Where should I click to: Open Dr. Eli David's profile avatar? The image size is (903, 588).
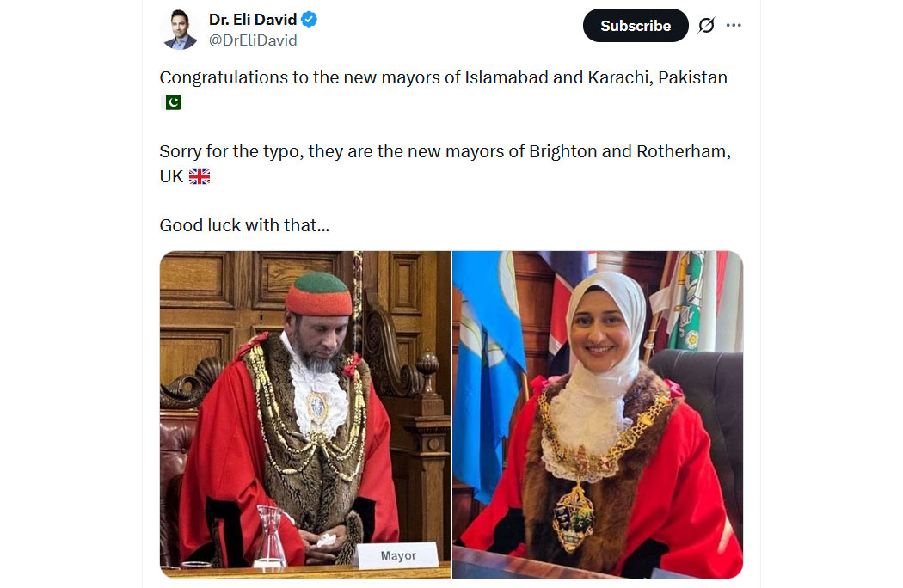[x=181, y=29]
